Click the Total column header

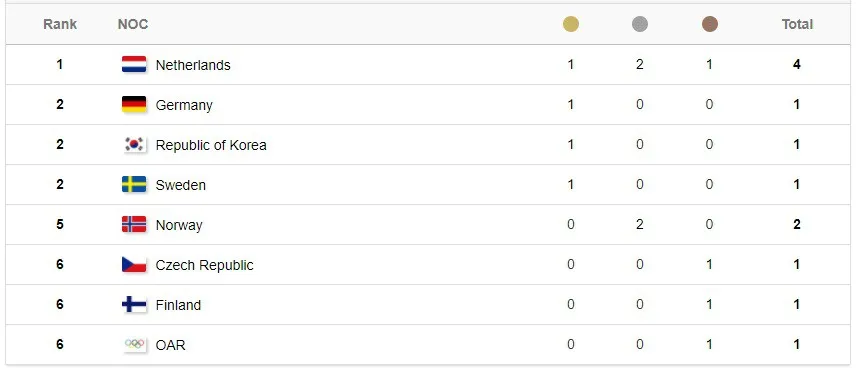tap(797, 24)
